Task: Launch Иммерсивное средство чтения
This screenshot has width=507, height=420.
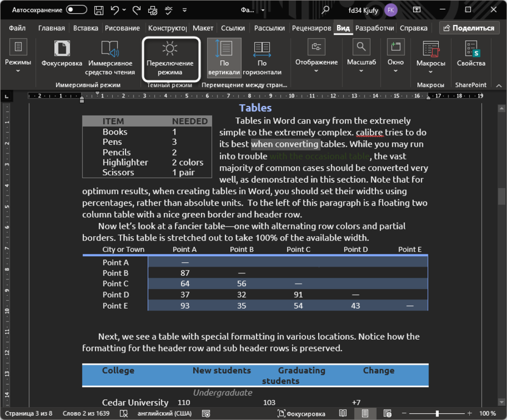Action: (110, 58)
